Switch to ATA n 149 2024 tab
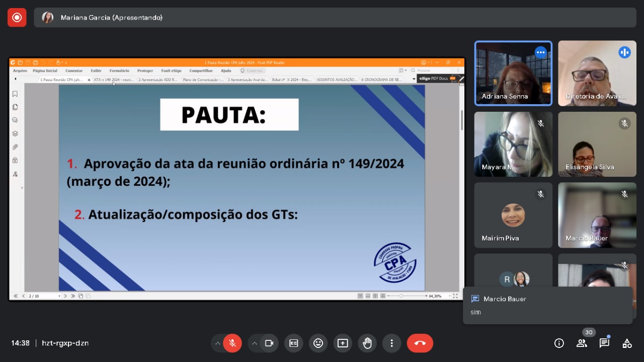Viewport: 644px width, 362px height. pyautogui.click(x=114, y=80)
